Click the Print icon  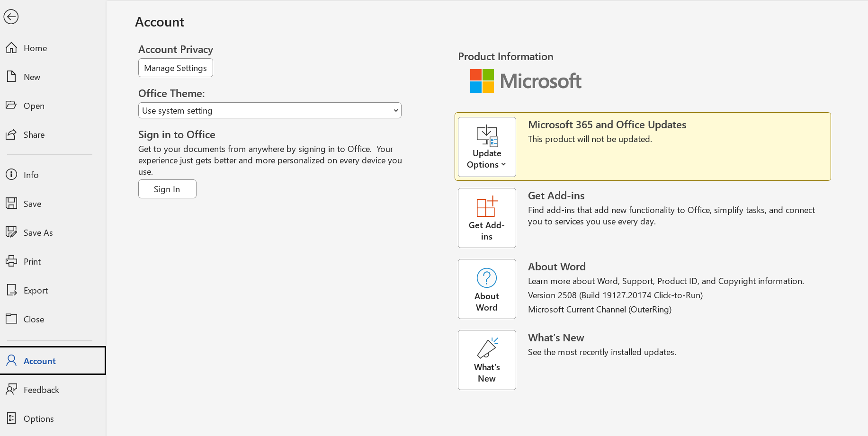tap(11, 261)
